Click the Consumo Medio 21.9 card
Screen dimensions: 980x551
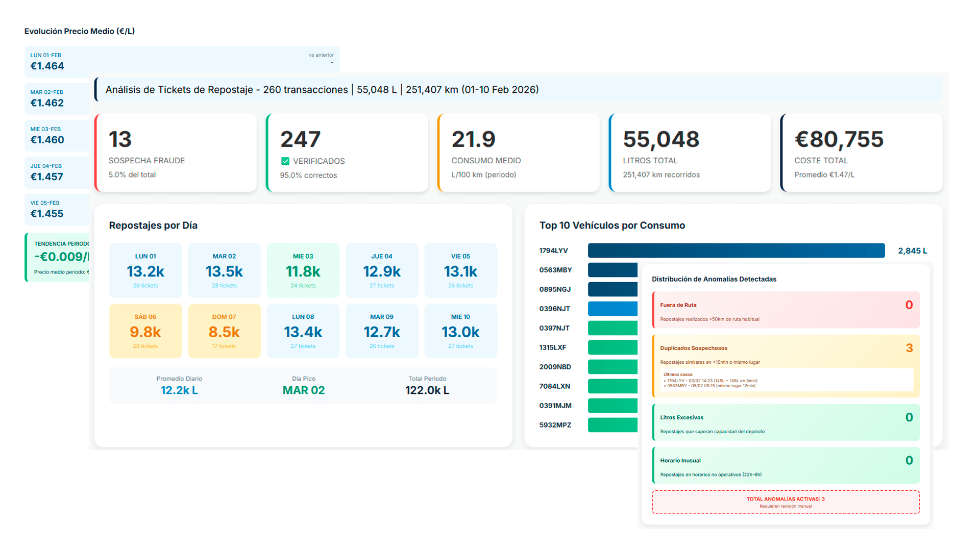(518, 153)
